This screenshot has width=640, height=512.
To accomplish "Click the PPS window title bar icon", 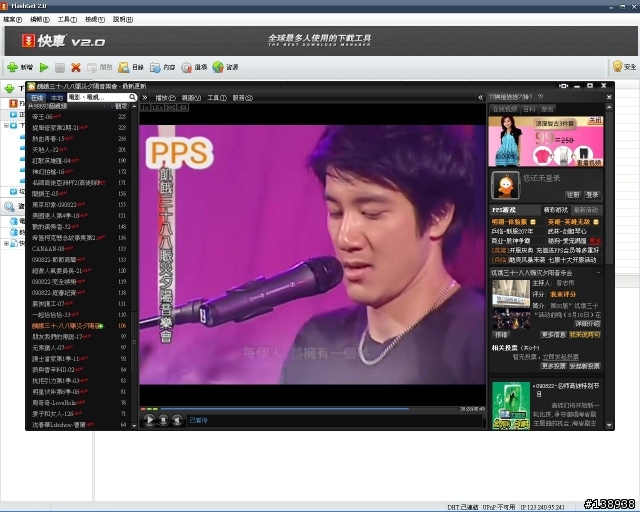I will click(31, 86).
